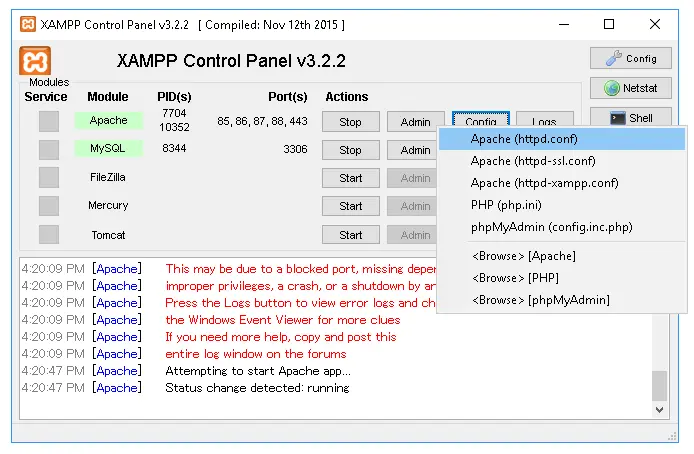Viewport: 694px width, 454px height.
Task: Click the window resize grip
Action: [672, 436]
